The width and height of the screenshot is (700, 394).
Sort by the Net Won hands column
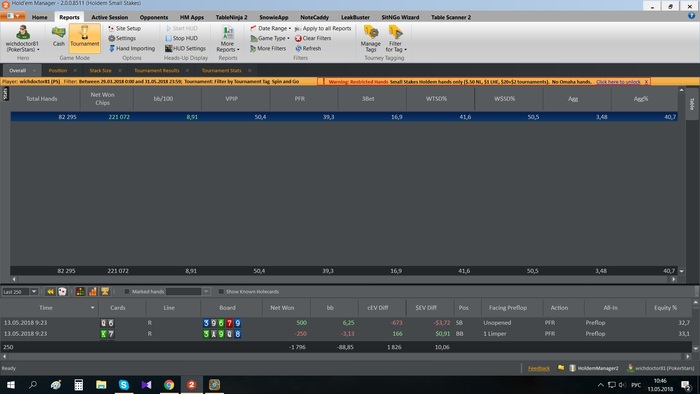click(282, 308)
